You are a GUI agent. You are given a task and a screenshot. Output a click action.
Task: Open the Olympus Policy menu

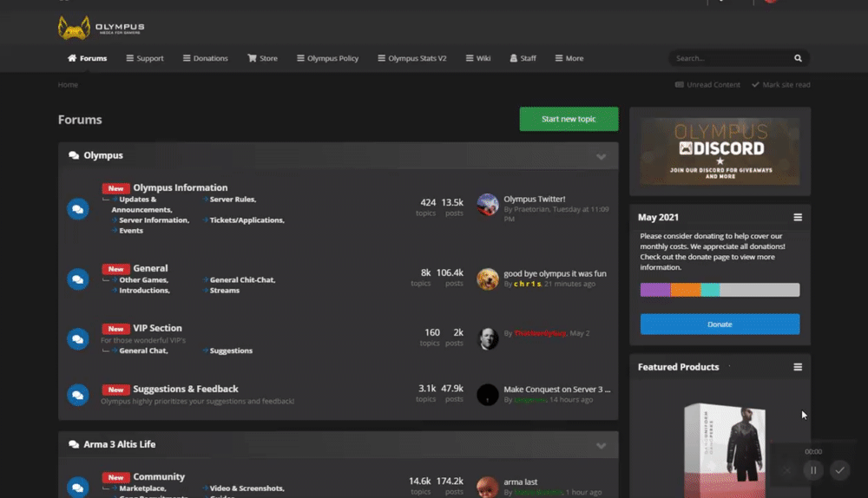[x=328, y=58]
